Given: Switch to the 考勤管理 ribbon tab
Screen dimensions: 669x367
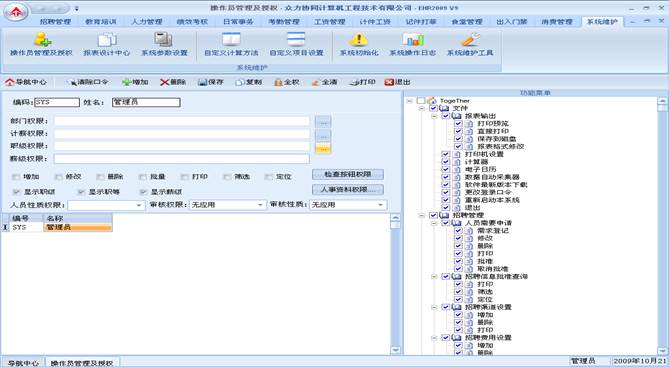Looking at the screenshot, I should (x=284, y=22).
